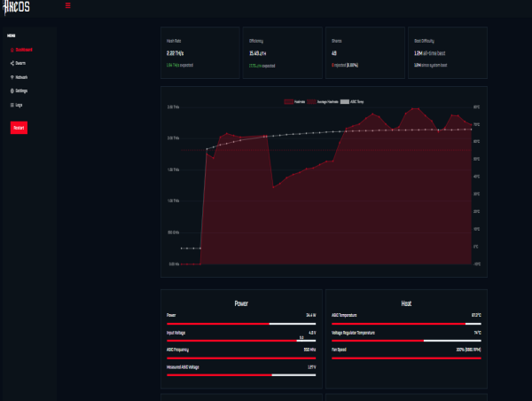532x401 pixels.
Task: Click the Fan Speed RPM value
Action: pos(468,350)
